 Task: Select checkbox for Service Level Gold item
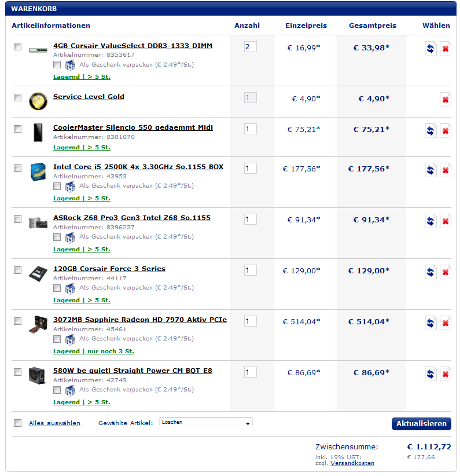click(17, 97)
